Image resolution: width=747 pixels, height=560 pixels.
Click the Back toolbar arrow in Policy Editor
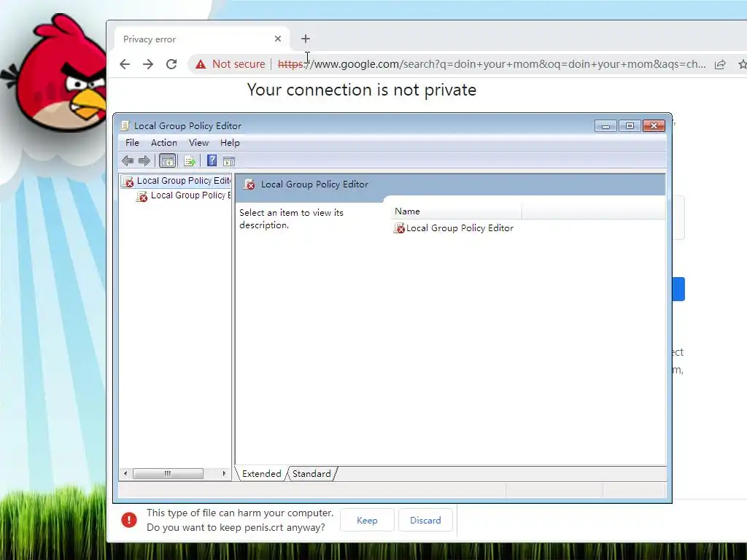pos(128,161)
